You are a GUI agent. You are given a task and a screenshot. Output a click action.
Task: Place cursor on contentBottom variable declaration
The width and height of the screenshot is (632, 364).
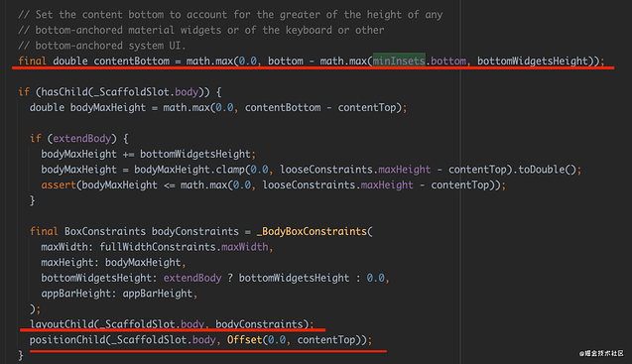tap(131, 61)
